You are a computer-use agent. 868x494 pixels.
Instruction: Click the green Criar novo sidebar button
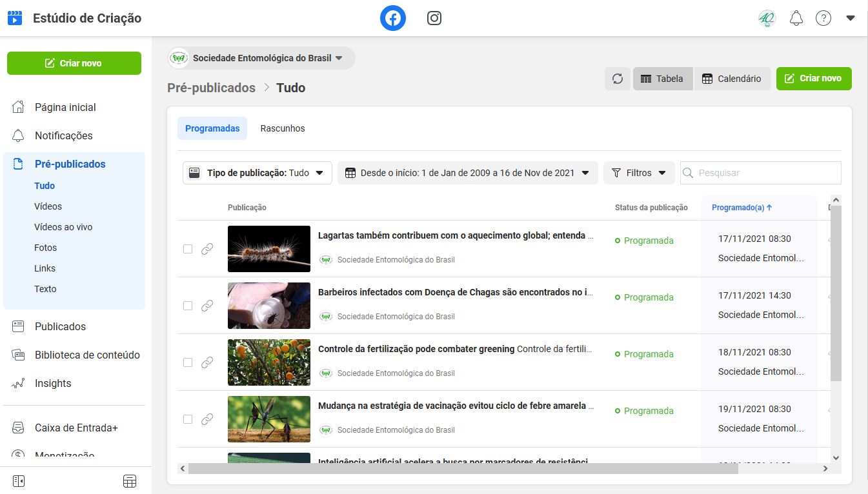click(x=74, y=63)
